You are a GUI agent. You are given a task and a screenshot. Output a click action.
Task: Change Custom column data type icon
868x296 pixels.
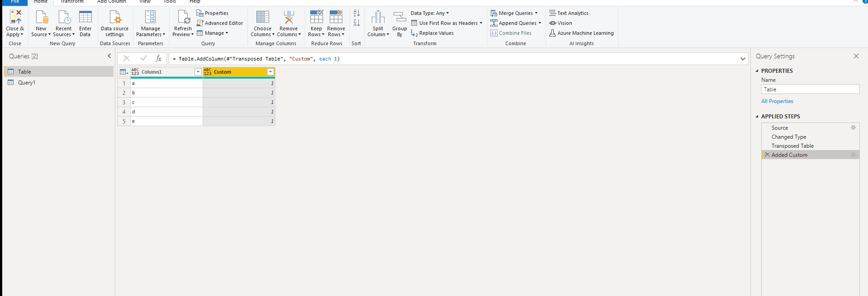[208, 72]
